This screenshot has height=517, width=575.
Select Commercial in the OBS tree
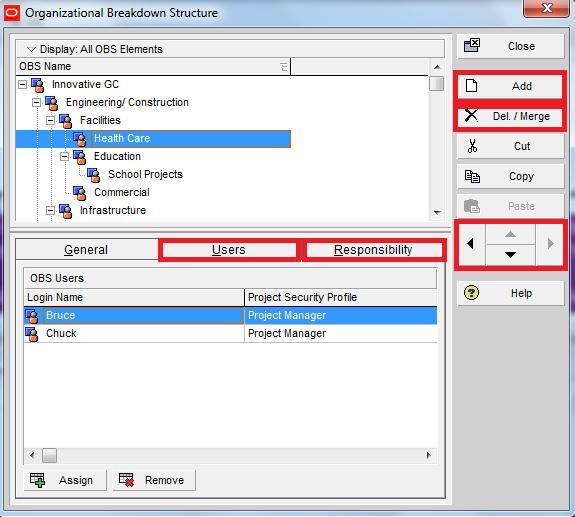point(122,192)
